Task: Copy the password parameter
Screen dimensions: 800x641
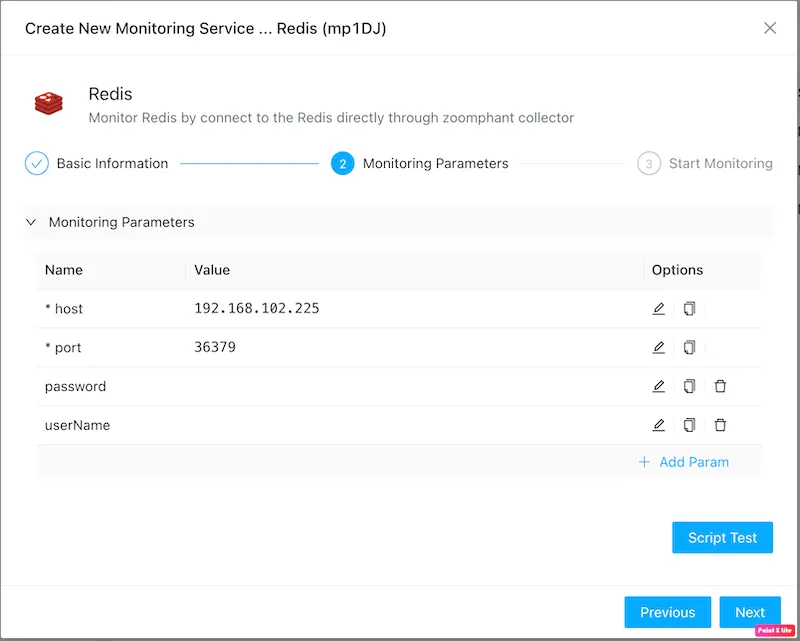Action: click(689, 386)
